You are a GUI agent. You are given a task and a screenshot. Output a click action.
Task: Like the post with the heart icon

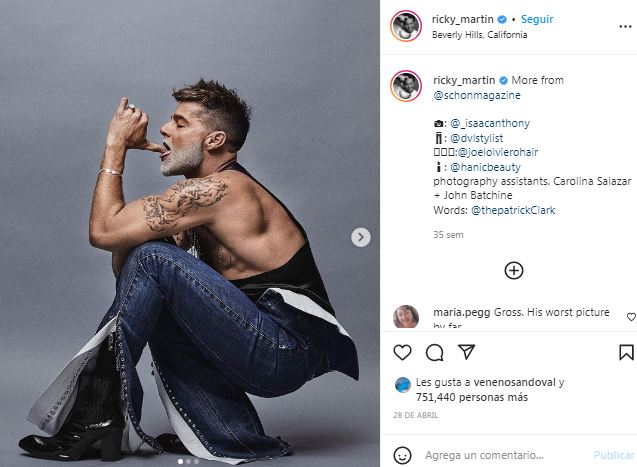tap(403, 352)
